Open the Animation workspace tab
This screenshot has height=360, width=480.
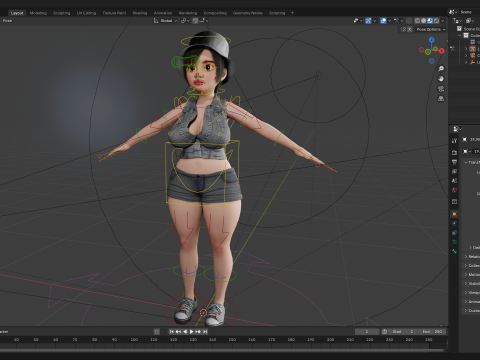pyautogui.click(x=163, y=13)
